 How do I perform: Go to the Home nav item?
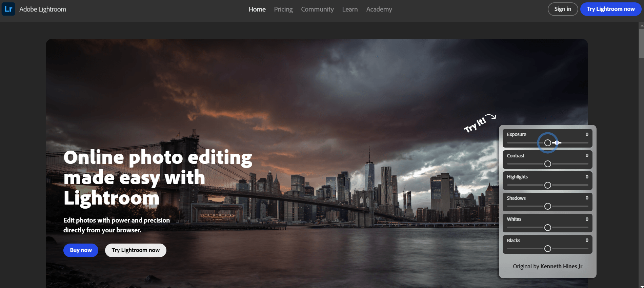pos(257,9)
